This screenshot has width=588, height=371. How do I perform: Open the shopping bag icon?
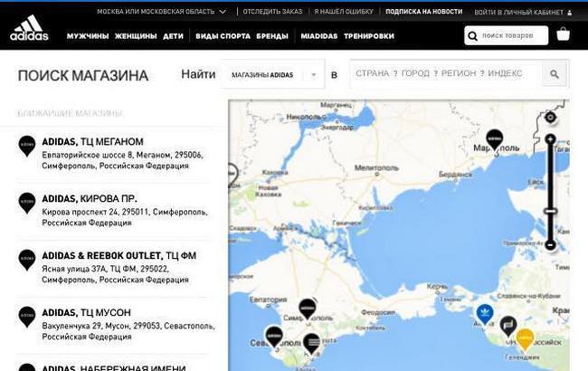[563, 34]
